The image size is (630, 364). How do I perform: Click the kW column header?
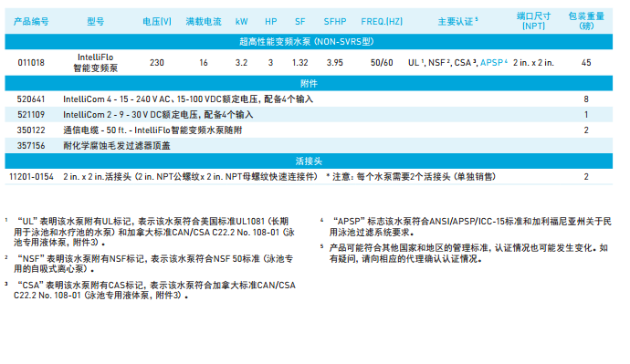click(x=241, y=22)
